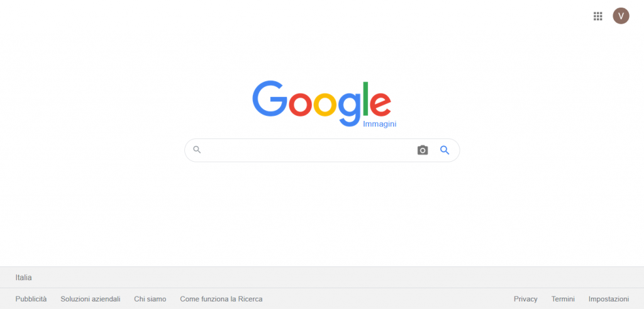Click the yellow o in Google logo
This screenshot has width=644, height=309.
click(325, 104)
